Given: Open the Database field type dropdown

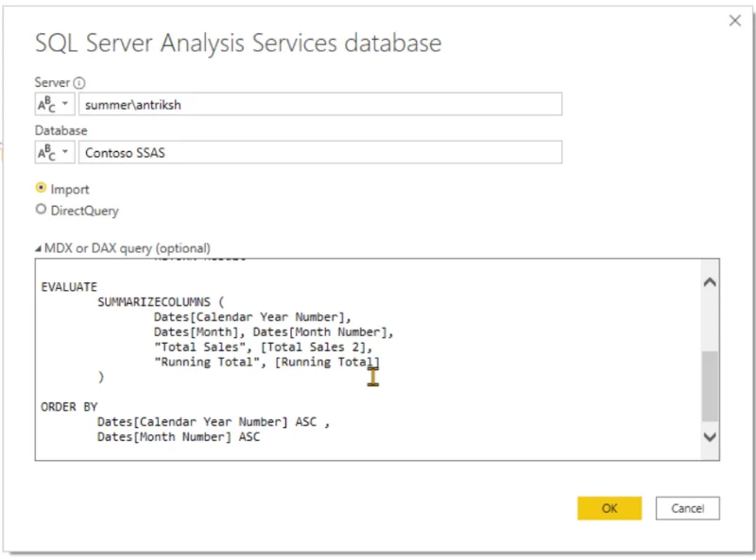Looking at the screenshot, I should tap(55, 152).
